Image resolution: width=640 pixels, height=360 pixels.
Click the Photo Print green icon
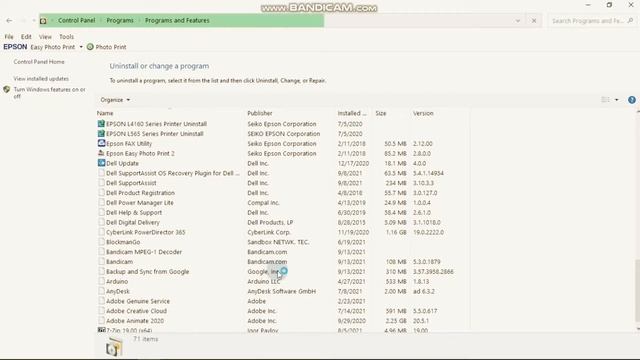click(90, 47)
